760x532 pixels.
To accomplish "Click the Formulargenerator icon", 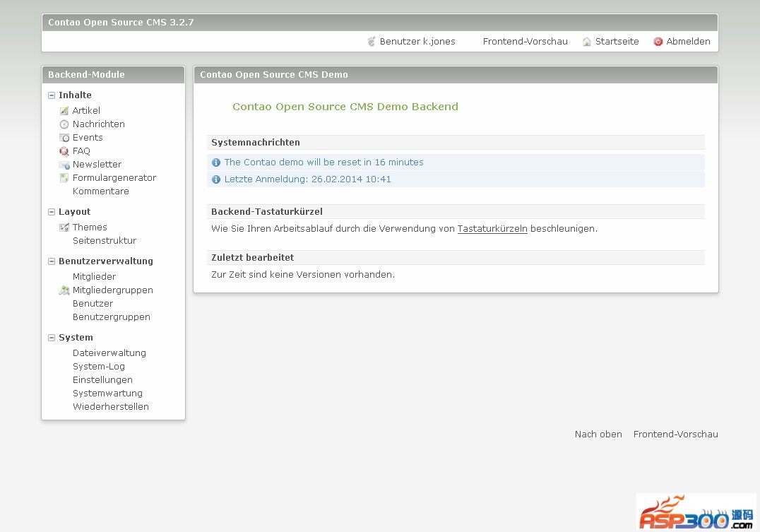I will tap(64, 178).
